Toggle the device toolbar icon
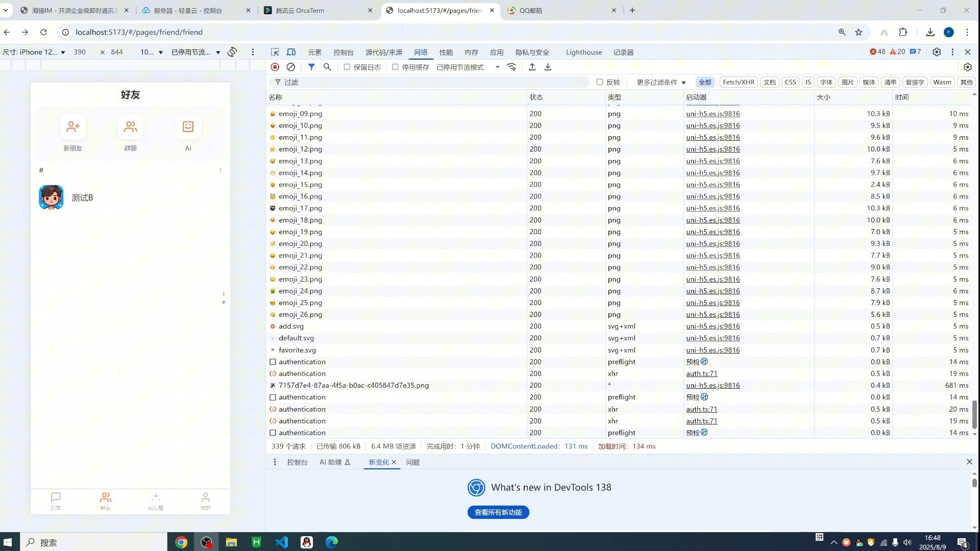 point(291,52)
